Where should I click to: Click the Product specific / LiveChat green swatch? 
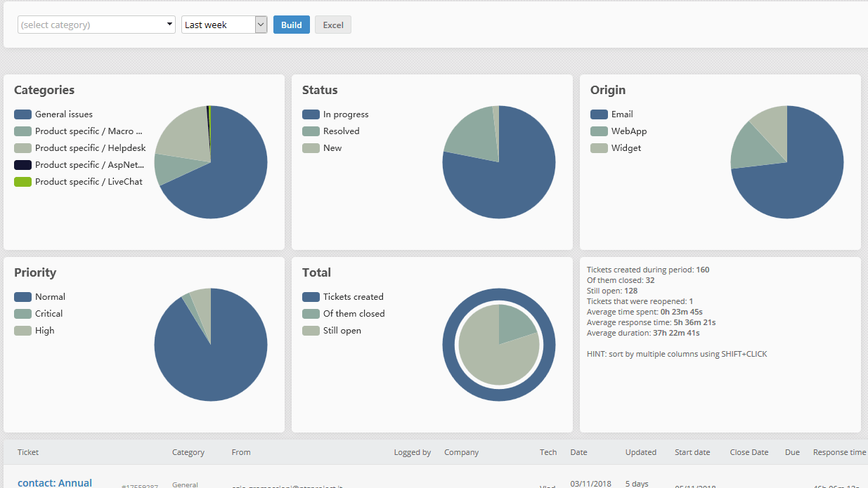(22, 182)
